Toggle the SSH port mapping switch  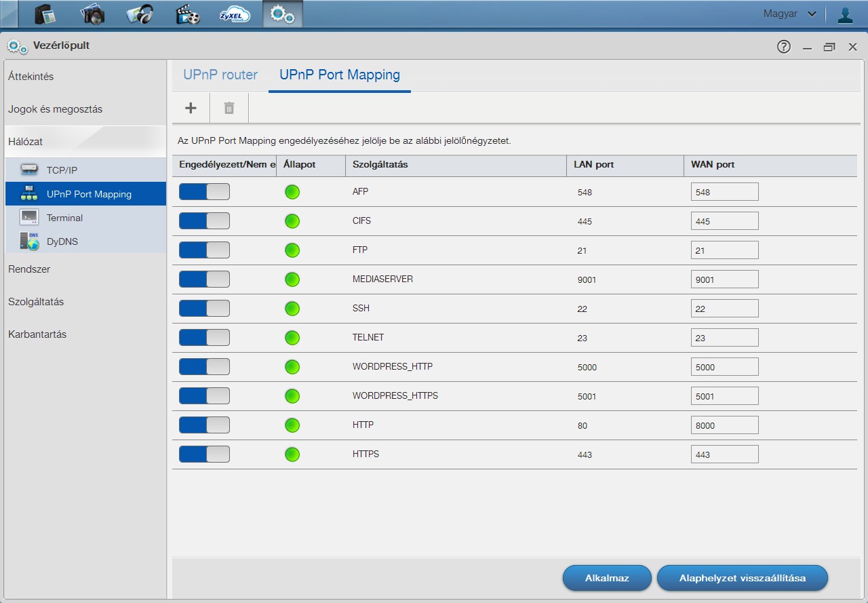204,309
